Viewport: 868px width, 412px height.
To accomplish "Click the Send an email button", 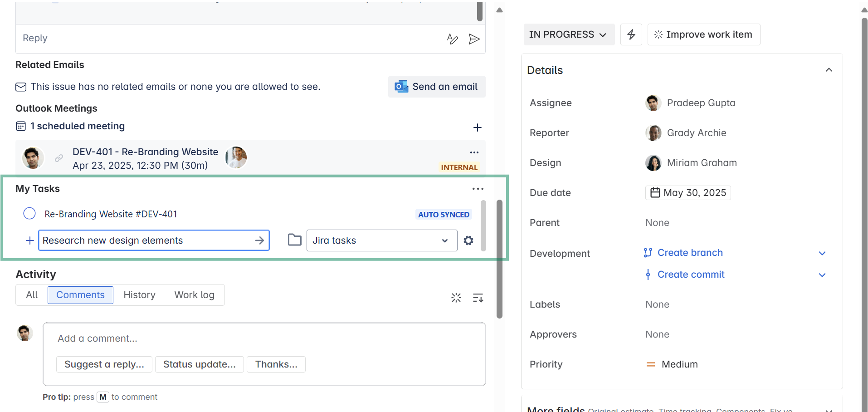I will tap(436, 87).
